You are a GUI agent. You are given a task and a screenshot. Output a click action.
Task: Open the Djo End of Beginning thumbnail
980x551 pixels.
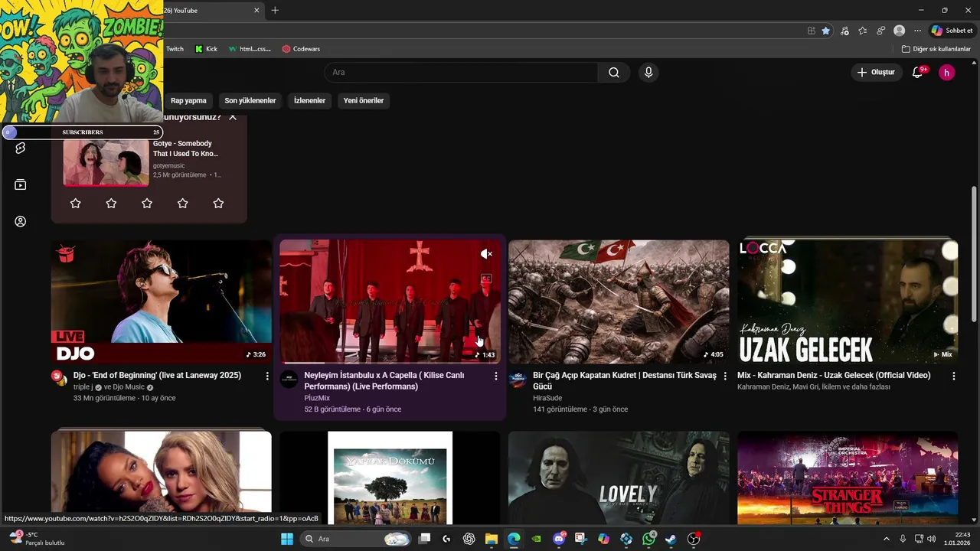coord(162,302)
